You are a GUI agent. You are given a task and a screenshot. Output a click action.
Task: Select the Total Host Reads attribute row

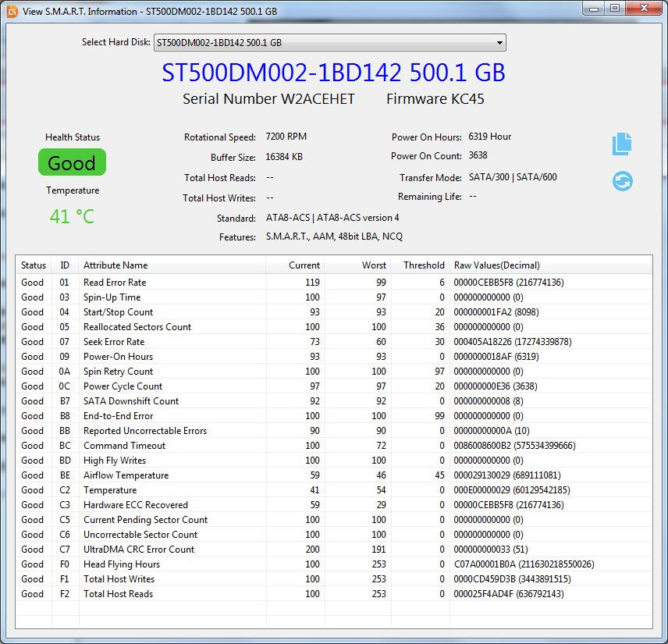pos(334,594)
